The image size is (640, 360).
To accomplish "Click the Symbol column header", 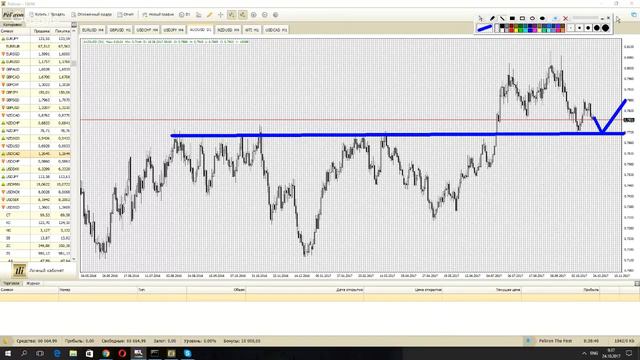I will click(15, 31).
